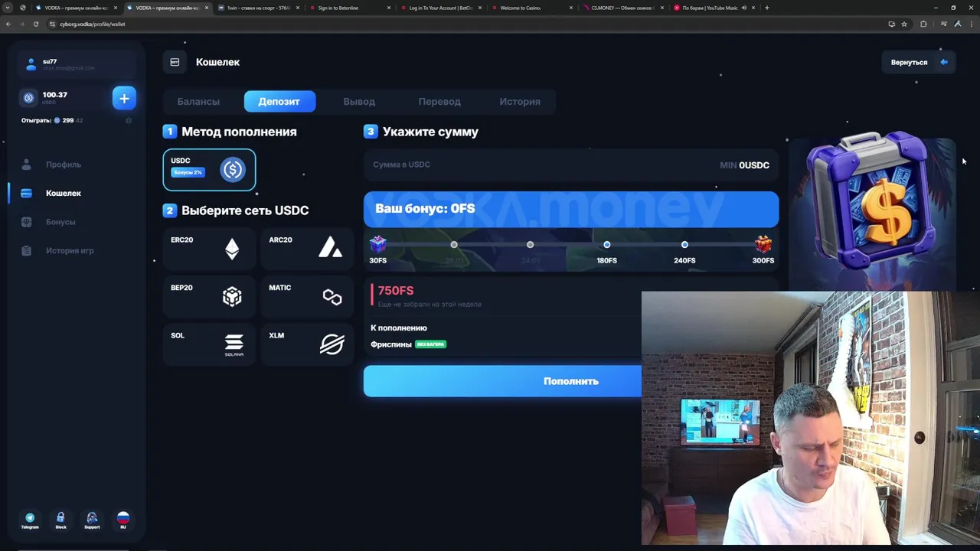Open the Вывод tab

pyautogui.click(x=359, y=101)
